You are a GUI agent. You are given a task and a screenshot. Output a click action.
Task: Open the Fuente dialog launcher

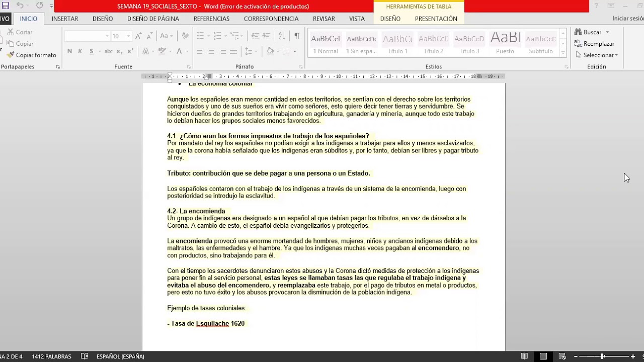(x=189, y=67)
